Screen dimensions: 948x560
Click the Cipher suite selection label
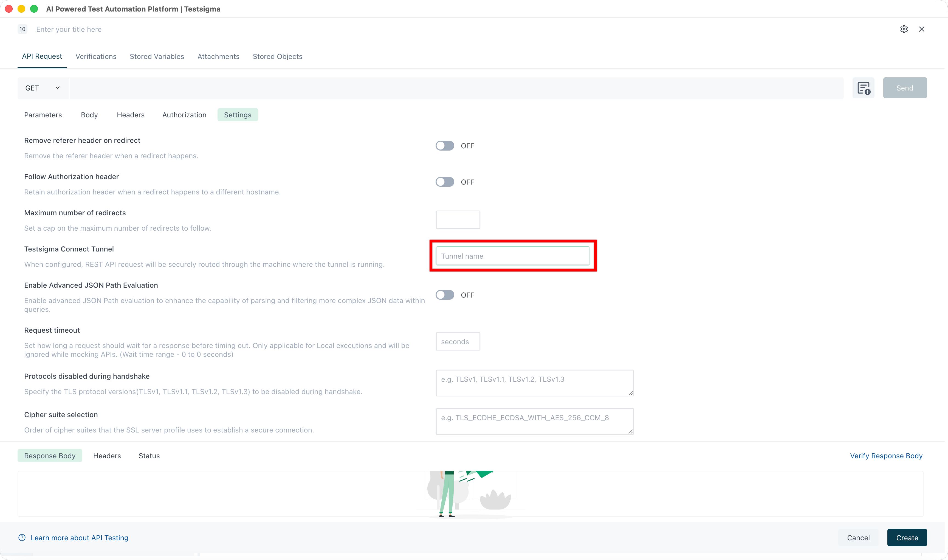pyautogui.click(x=61, y=415)
